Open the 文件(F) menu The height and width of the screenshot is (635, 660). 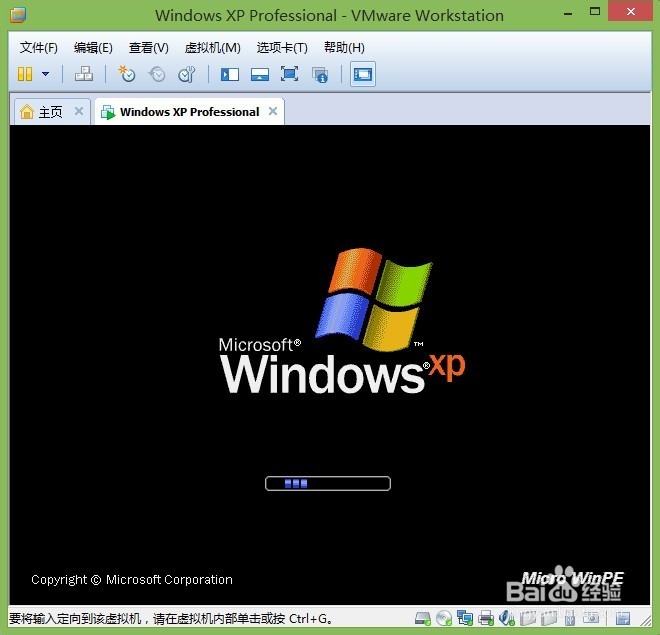38,48
